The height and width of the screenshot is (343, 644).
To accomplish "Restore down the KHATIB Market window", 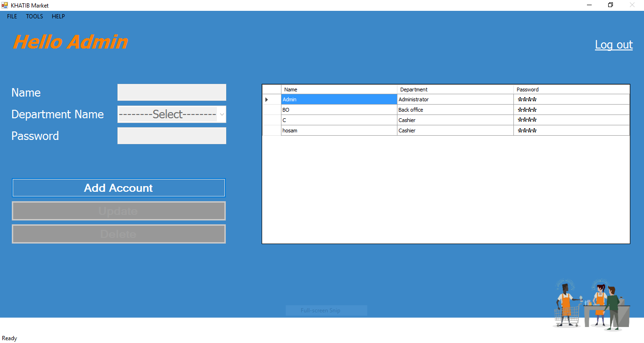I will point(611,5).
